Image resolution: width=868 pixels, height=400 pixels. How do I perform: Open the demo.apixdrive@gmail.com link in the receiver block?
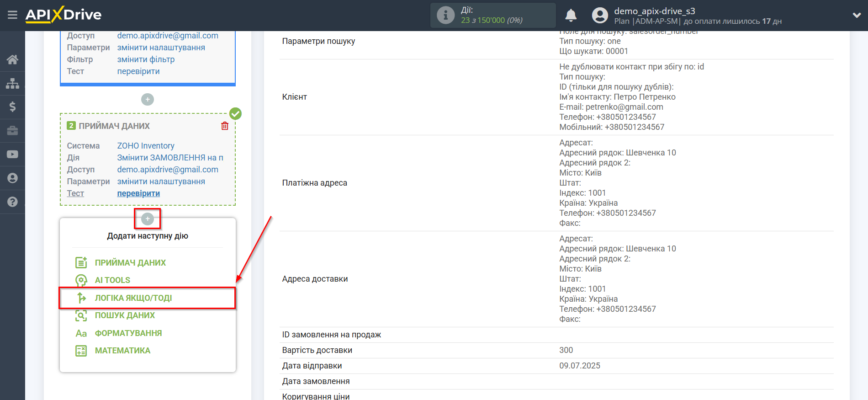[x=168, y=170]
